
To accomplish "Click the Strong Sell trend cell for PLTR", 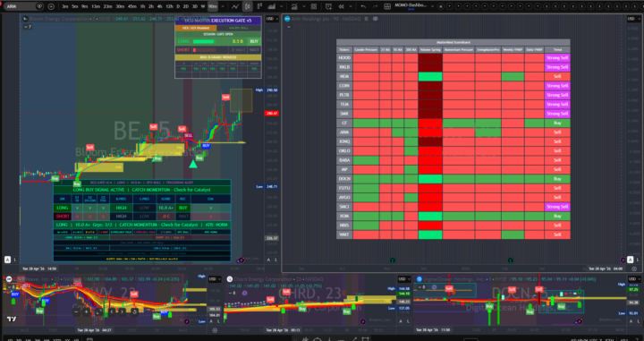I will click(557, 95).
